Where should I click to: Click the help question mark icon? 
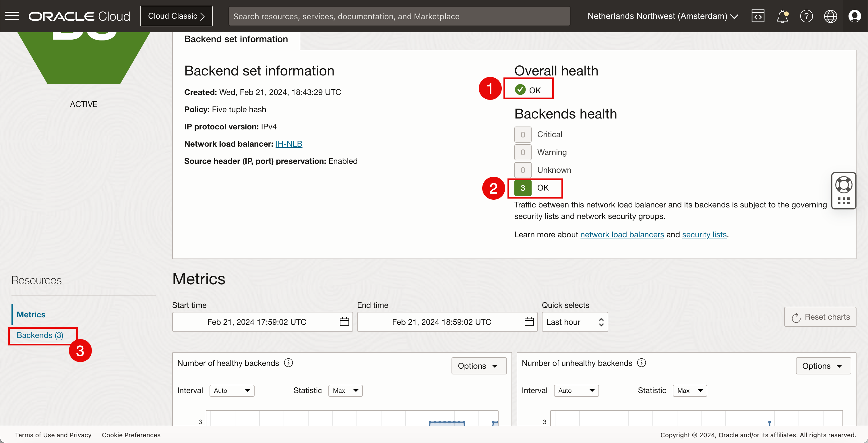tap(806, 16)
